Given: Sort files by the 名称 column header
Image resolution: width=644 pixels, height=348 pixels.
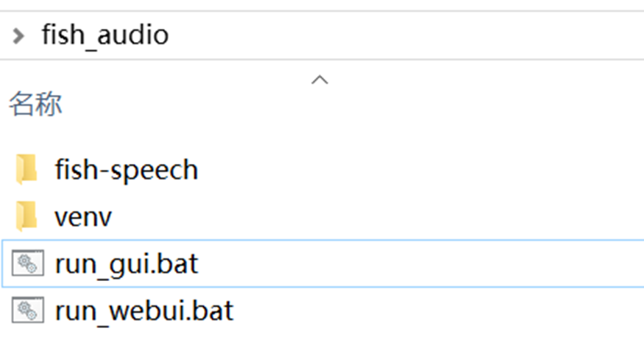Looking at the screenshot, I should [35, 104].
